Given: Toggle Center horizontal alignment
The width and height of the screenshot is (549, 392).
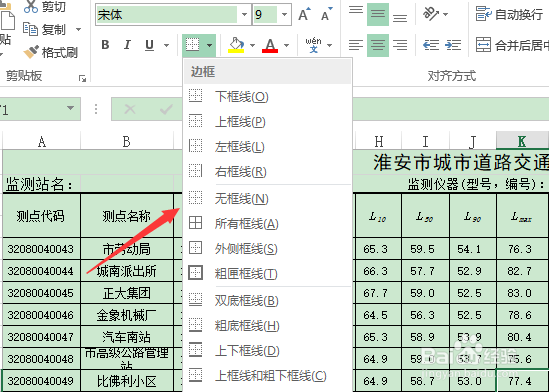Looking at the screenshot, I should (378, 45).
